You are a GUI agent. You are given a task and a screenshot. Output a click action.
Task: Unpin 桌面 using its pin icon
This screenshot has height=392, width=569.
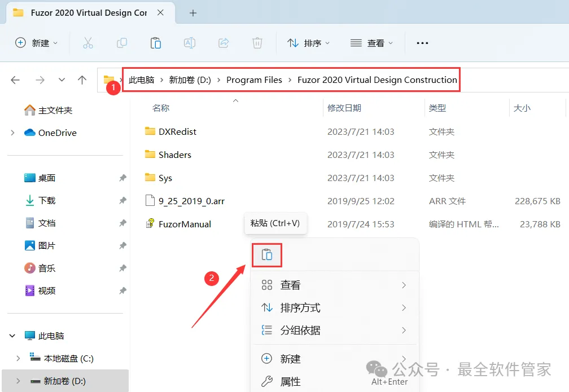pyautogui.click(x=122, y=178)
